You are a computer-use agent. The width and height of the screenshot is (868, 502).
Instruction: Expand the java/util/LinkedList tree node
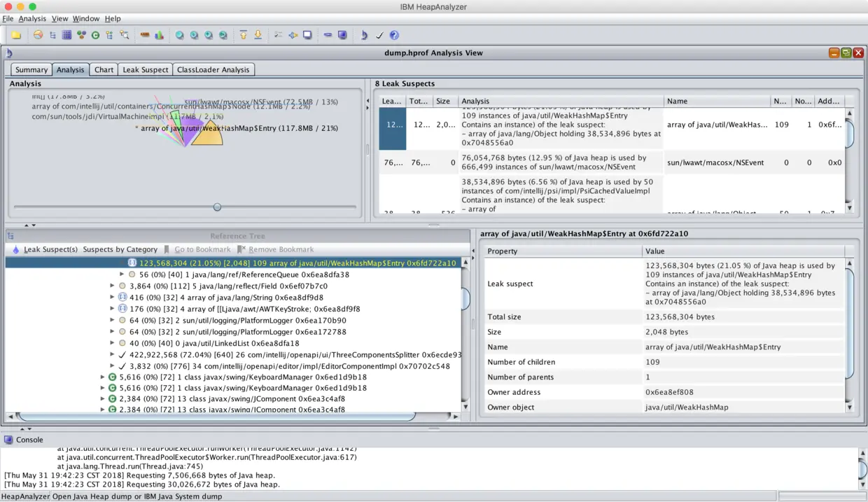pos(113,343)
